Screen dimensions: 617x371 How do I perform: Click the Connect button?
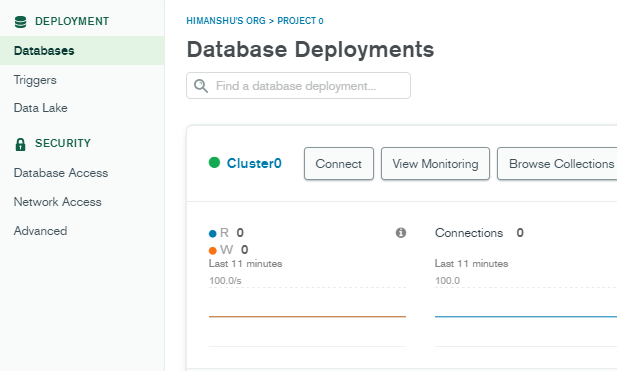click(x=339, y=164)
